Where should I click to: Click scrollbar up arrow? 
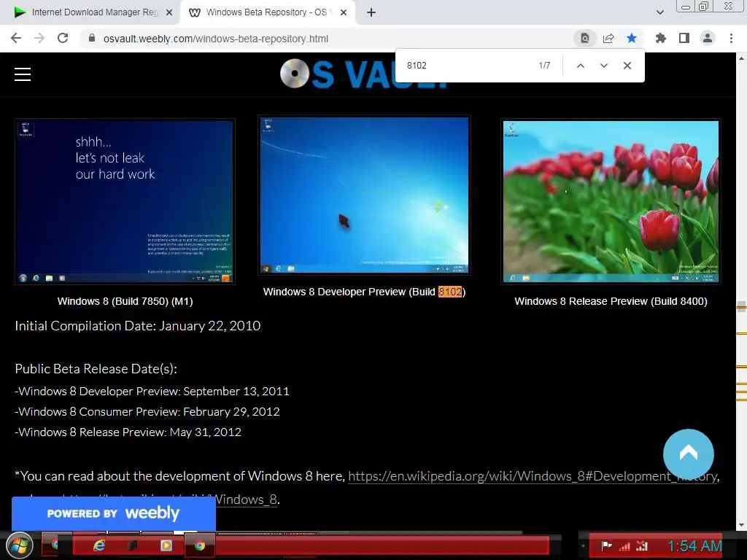tap(741, 58)
